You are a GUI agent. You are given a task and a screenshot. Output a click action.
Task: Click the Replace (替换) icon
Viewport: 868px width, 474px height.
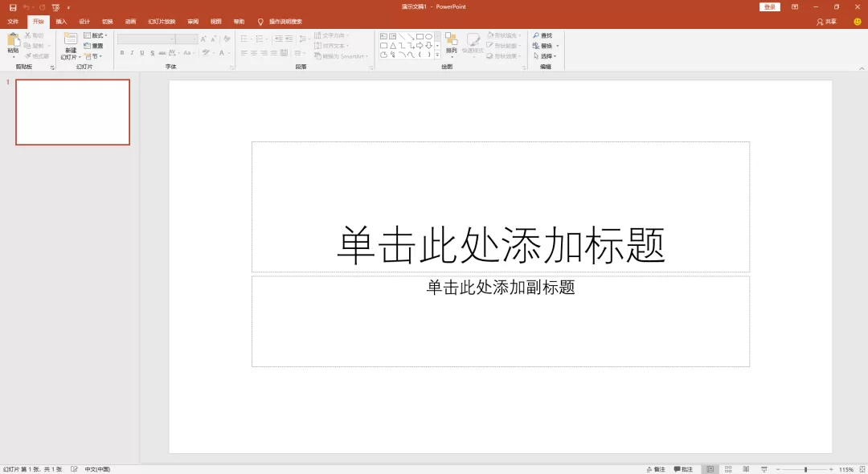coord(544,46)
